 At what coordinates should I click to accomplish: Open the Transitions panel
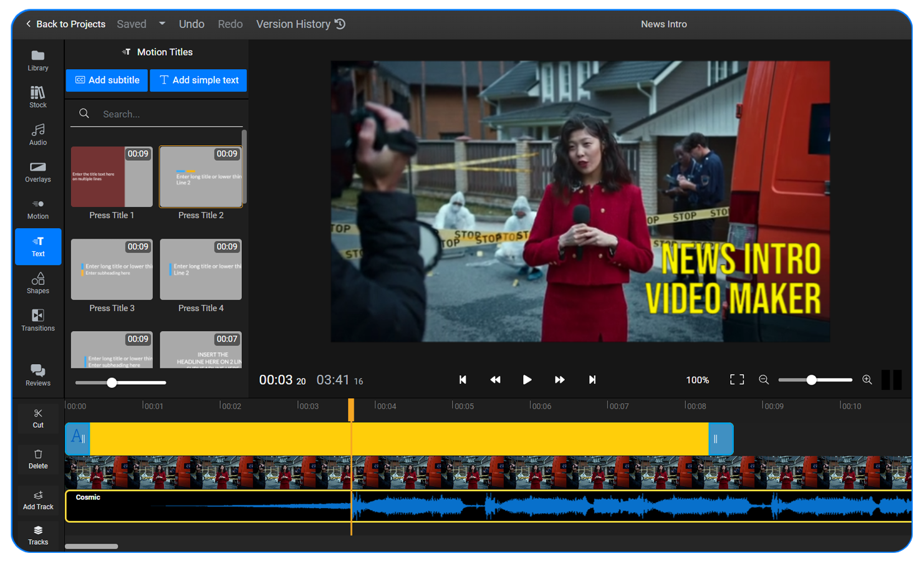(x=37, y=320)
